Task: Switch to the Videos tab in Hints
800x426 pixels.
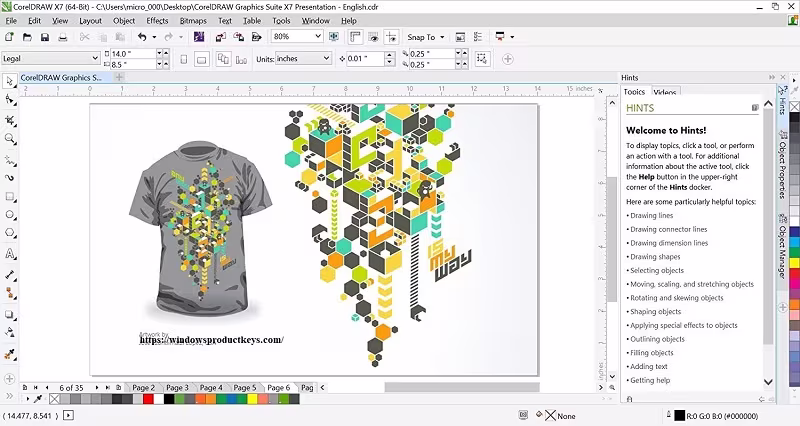Action: pos(665,92)
